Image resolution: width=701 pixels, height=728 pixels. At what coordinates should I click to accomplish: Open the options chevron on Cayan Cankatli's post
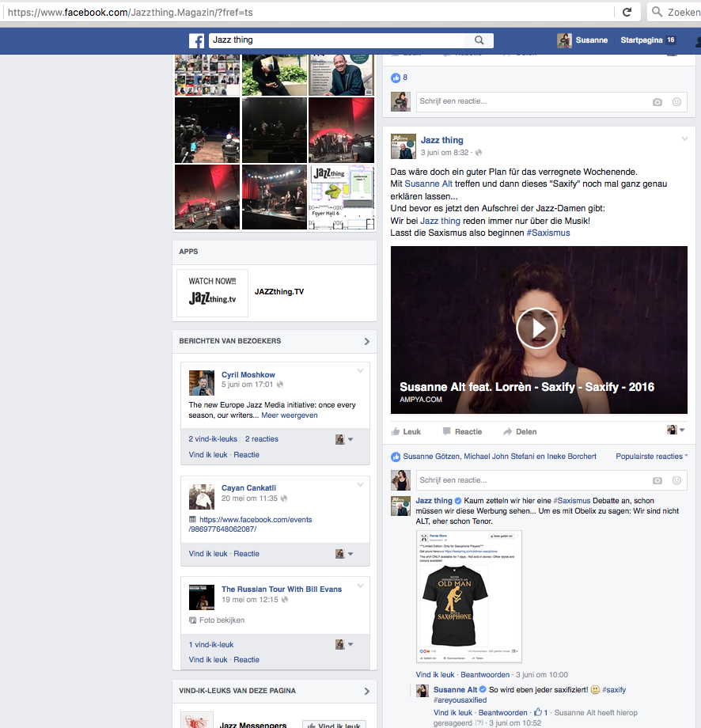(360, 485)
